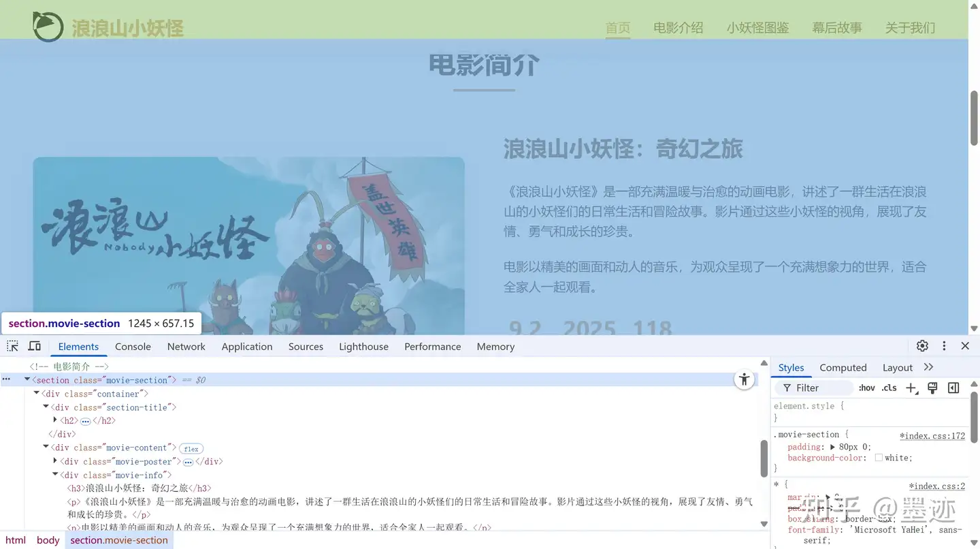Go to 幕后故事 in page navigation
The height and width of the screenshot is (549, 980).
click(x=837, y=28)
